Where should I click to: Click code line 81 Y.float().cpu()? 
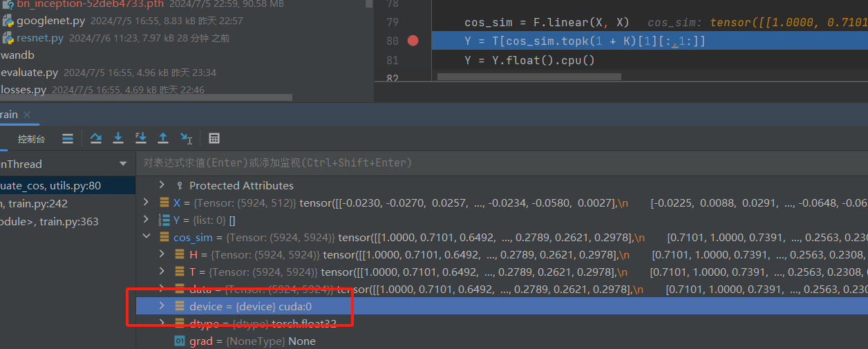coord(529,60)
